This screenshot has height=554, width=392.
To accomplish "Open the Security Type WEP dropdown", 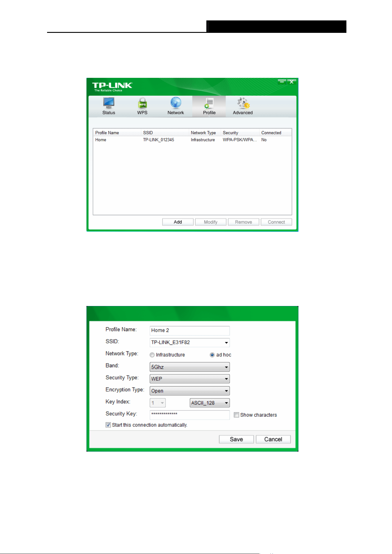I will point(190,379).
